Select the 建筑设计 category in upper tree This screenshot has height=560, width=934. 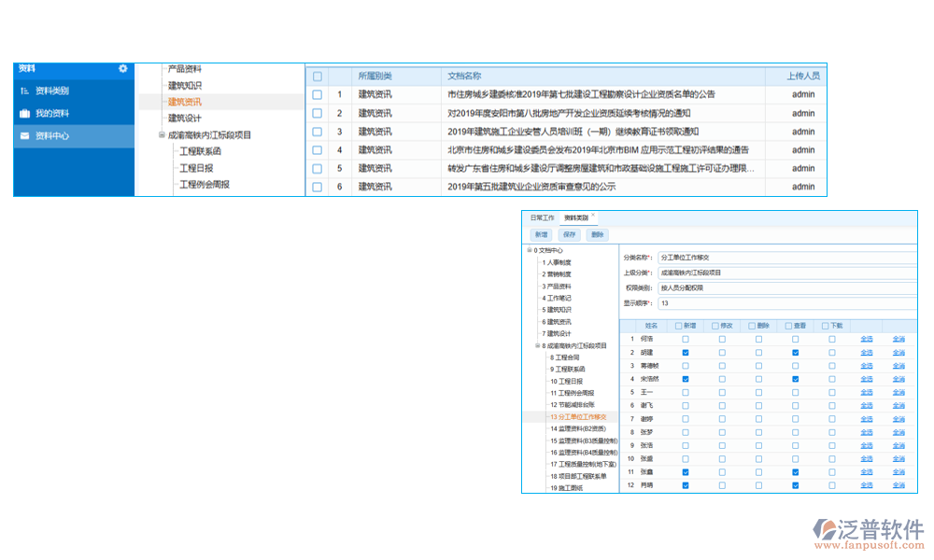click(184, 119)
